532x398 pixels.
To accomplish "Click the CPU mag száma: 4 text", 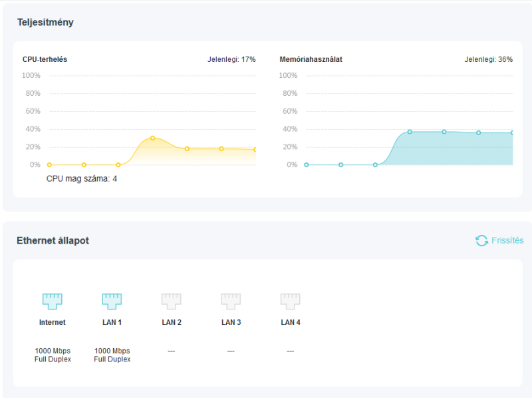I will point(82,178).
